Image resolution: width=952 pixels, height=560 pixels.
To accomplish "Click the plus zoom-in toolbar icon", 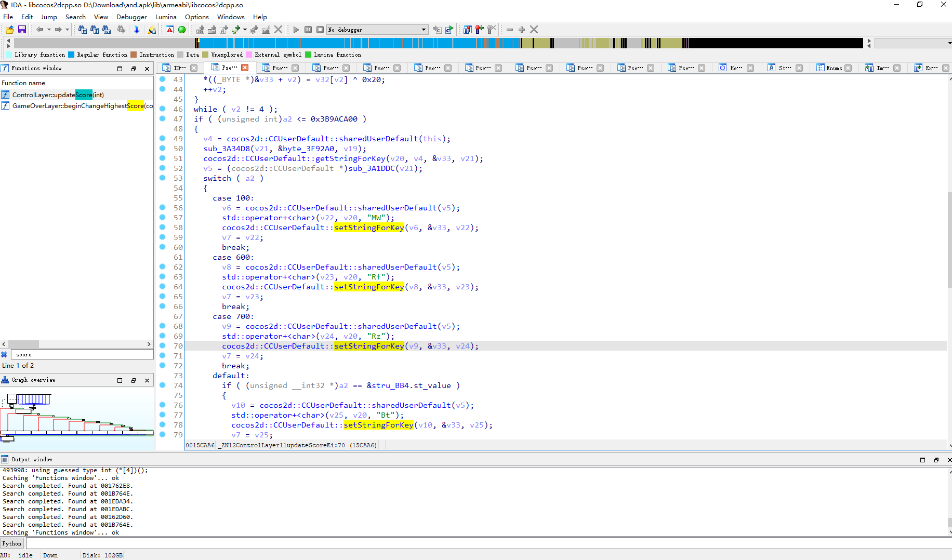I will click(x=522, y=30).
